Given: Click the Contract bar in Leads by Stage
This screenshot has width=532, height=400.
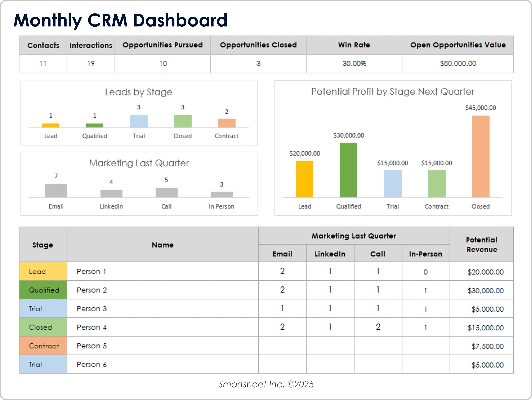Looking at the screenshot, I should [226, 123].
